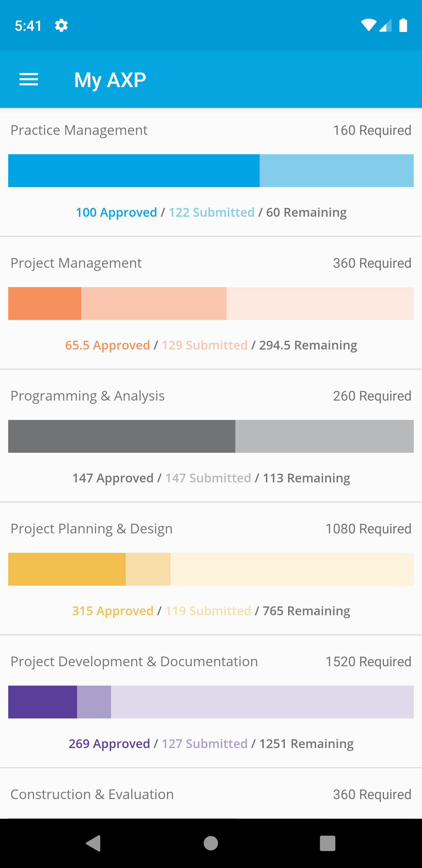Tap the Android home circle button
The height and width of the screenshot is (868, 422).
pos(211,843)
